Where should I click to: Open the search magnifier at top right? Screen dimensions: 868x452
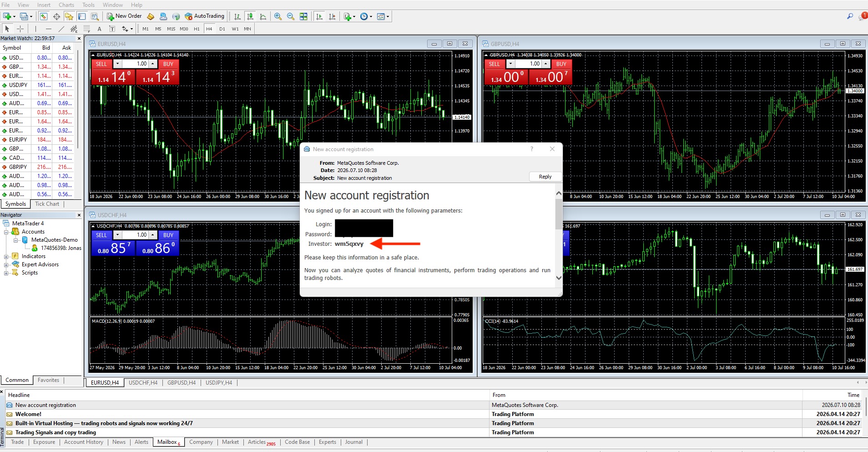pyautogui.click(x=849, y=16)
